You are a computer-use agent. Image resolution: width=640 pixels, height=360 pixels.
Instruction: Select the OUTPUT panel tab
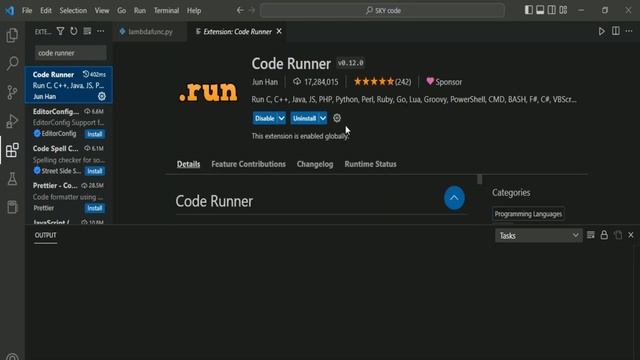point(46,235)
